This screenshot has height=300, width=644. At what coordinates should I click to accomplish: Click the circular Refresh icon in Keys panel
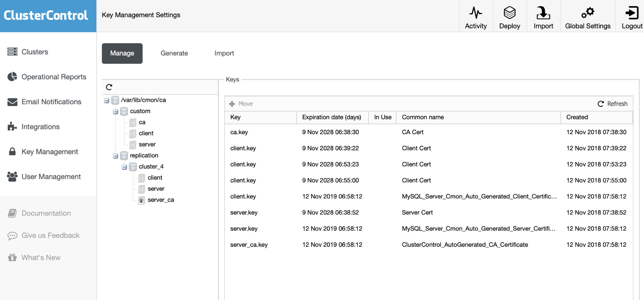(601, 104)
